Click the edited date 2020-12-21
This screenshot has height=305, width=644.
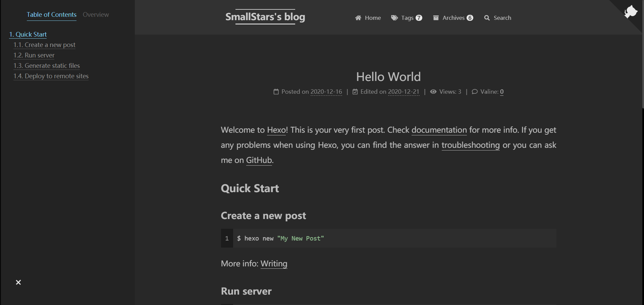[404, 92]
